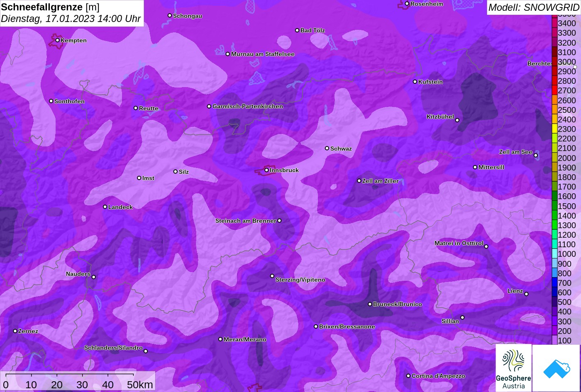The width and height of the screenshot is (581, 392).
Task: Click the 500 legend value
Action: pyautogui.click(x=564, y=302)
